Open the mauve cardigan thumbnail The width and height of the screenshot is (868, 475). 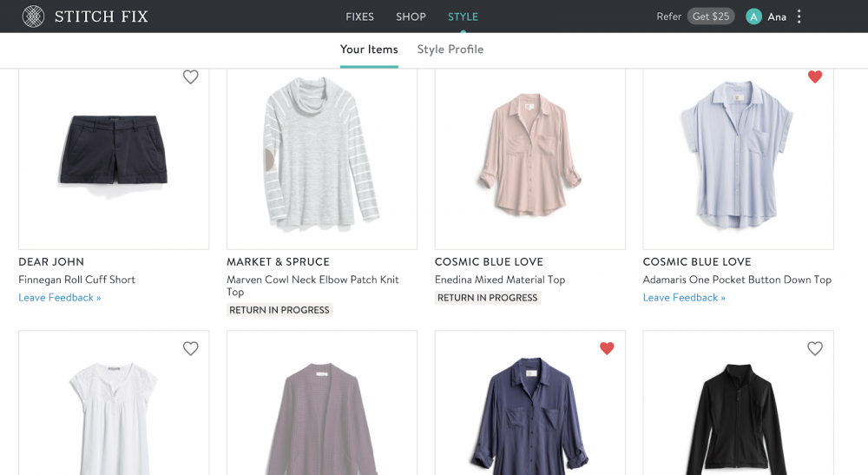(321, 408)
